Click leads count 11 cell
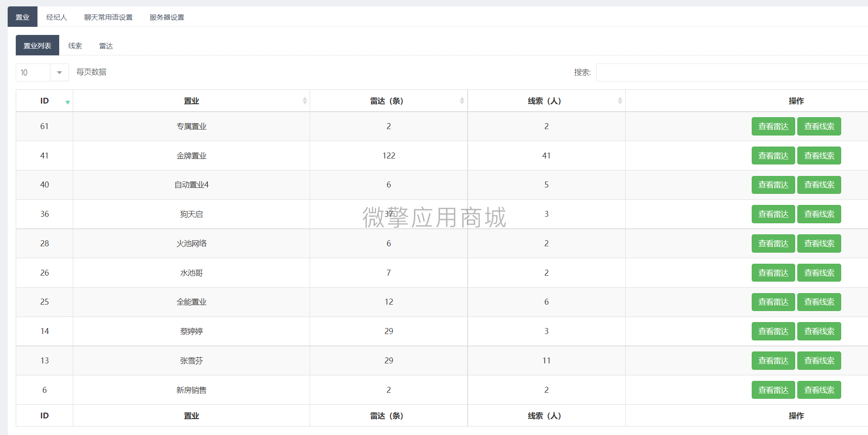This screenshot has height=435, width=868. [546, 361]
